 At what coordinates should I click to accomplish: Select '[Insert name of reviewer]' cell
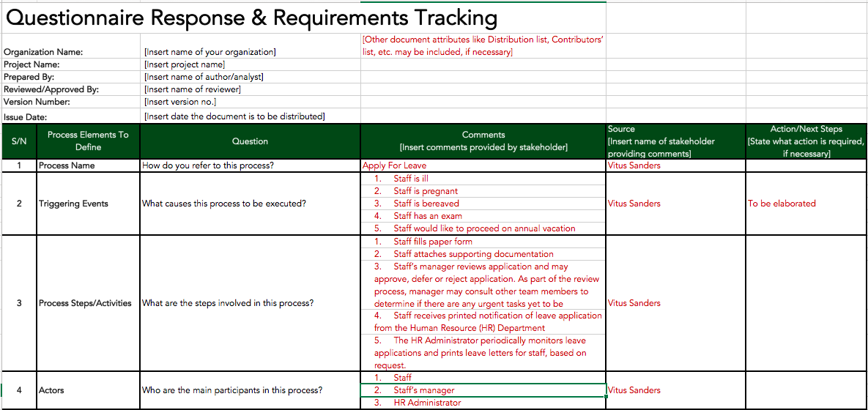251,89
